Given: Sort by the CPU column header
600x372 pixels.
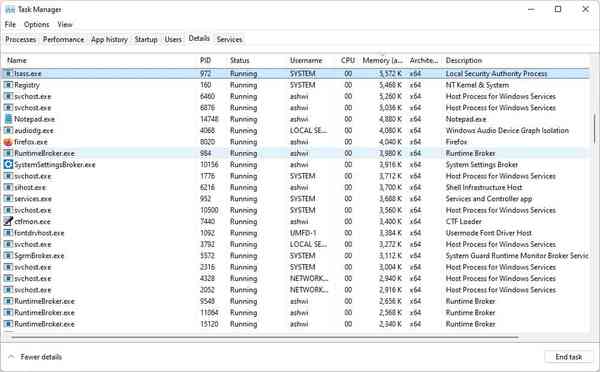Looking at the screenshot, I should coord(348,60).
